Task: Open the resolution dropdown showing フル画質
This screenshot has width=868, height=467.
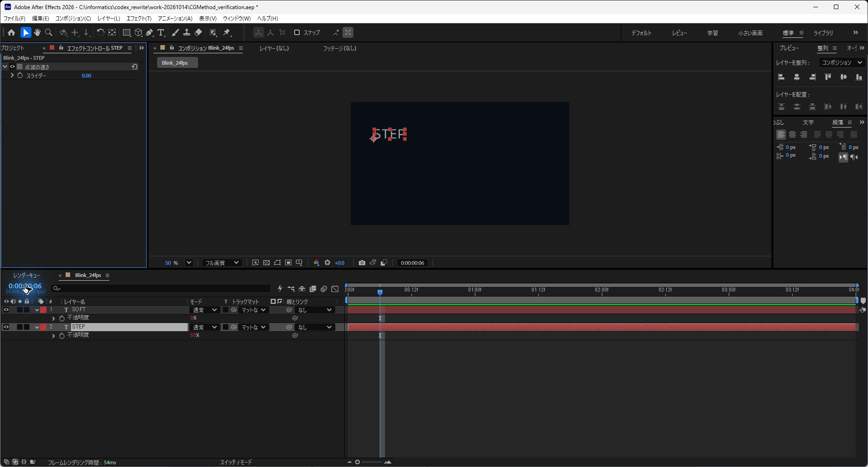Action: (222, 263)
